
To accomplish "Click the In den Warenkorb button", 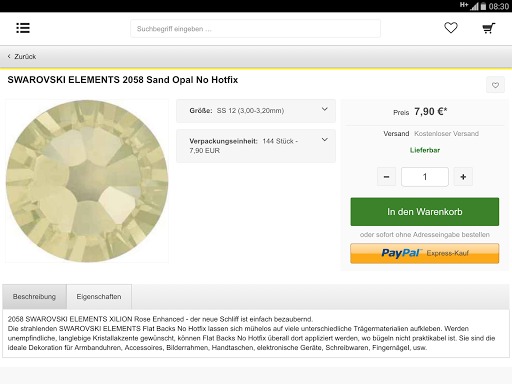I will [425, 212].
